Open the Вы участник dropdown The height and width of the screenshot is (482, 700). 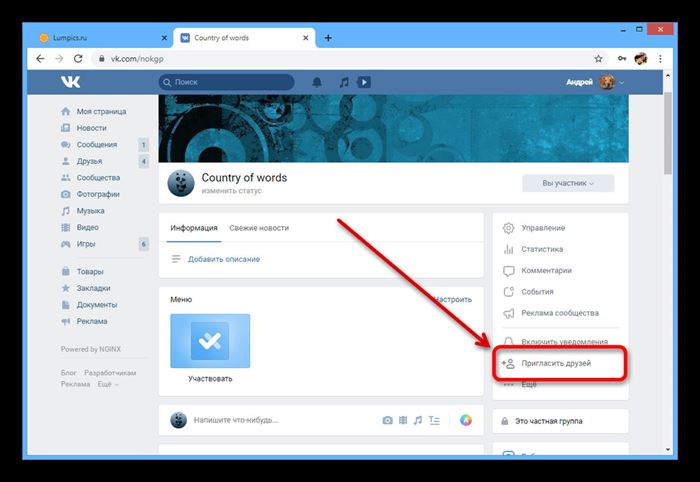coord(568,183)
